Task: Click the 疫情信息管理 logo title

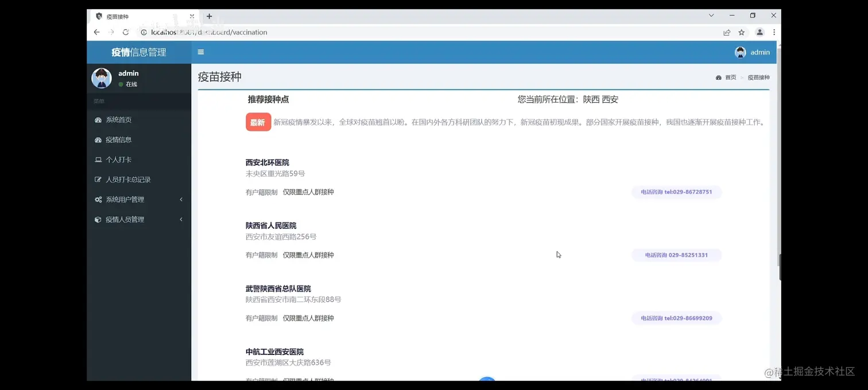Action: pyautogui.click(x=139, y=52)
